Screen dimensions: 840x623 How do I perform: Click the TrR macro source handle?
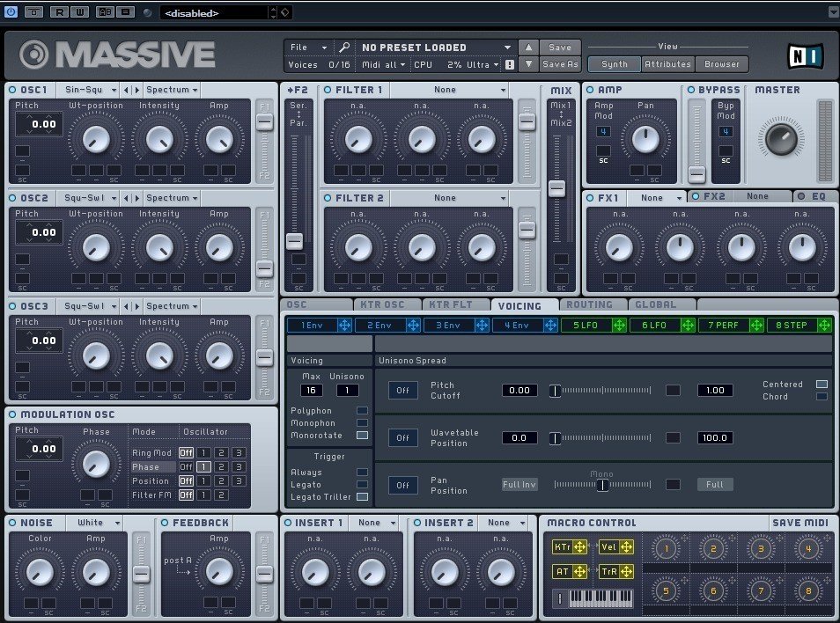[x=626, y=572]
